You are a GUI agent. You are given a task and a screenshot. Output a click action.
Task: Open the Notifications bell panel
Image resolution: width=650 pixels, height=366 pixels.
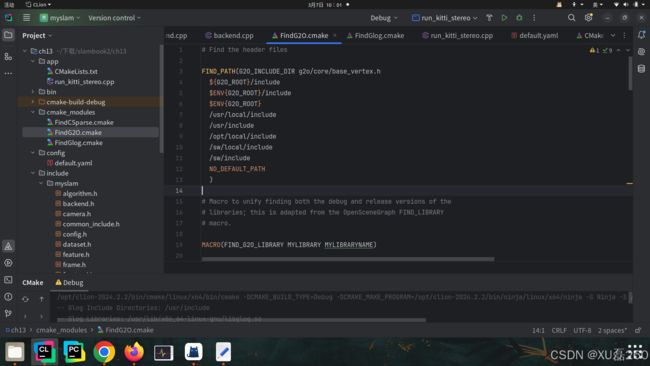(x=641, y=35)
